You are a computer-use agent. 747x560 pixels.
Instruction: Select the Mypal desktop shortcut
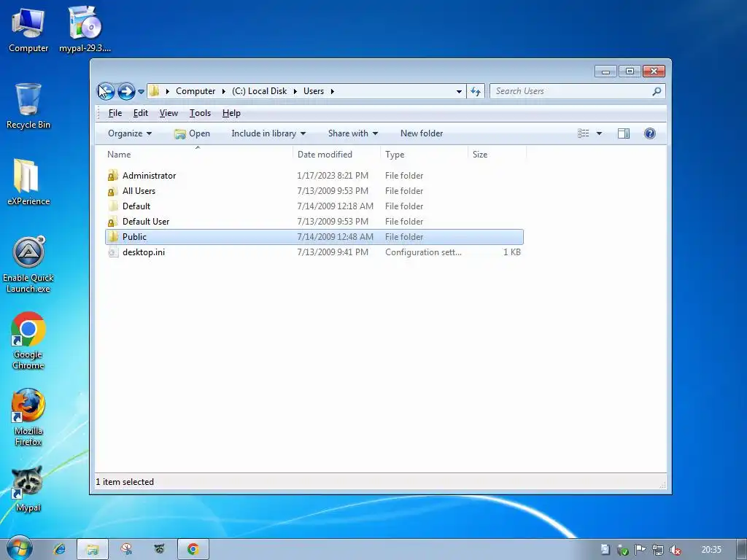tap(28, 489)
